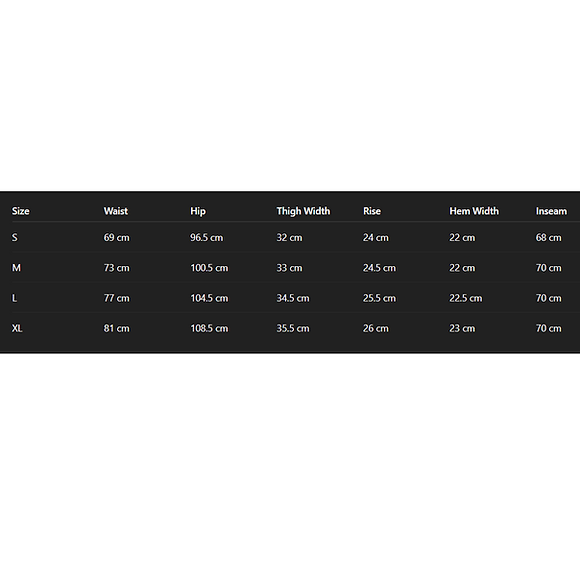Select the L size row label
Screen dimensions: 580x580
tap(14, 298)
